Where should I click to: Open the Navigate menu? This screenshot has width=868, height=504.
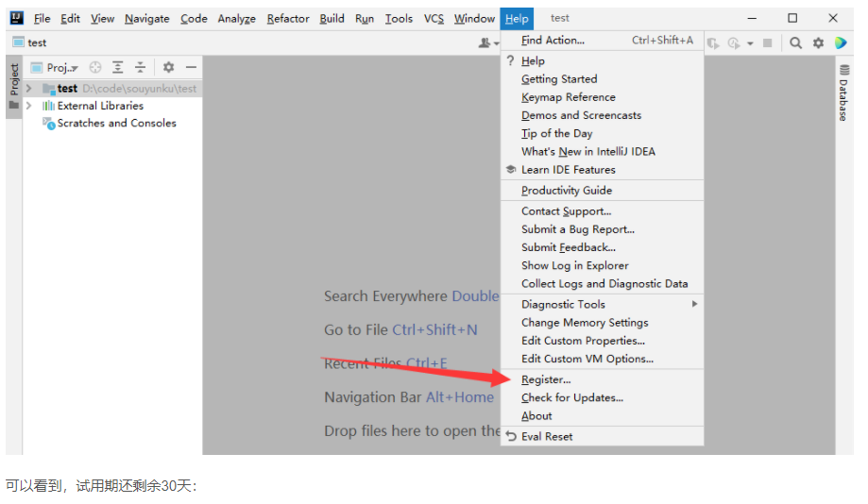pos(147,18)
